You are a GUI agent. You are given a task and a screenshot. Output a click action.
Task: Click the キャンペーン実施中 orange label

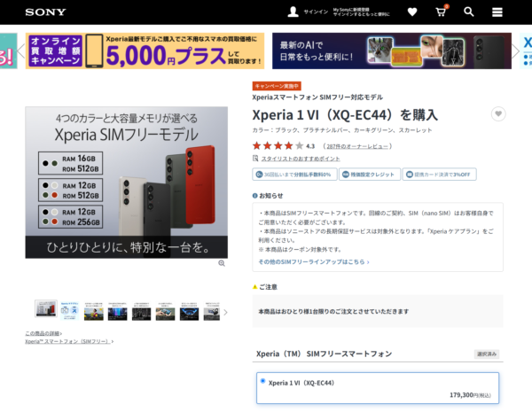[277, 86]
